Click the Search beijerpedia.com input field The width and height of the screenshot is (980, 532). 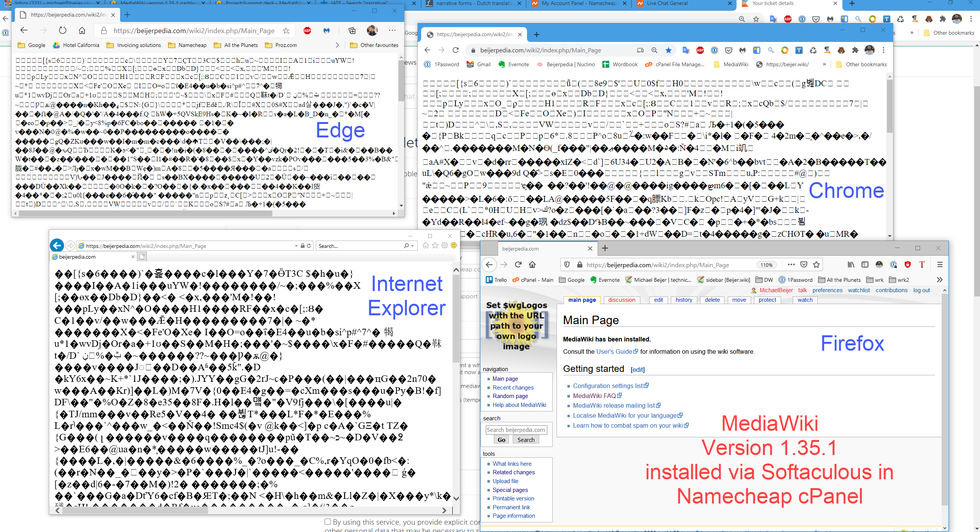tap(516, 430)
